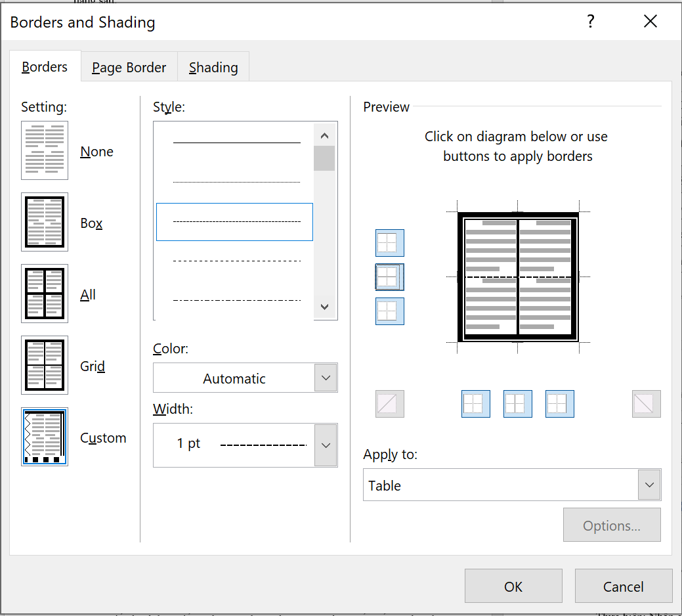Switch to the Page Border tab
Viewport: 682px width, 616px height.
click(x=129, y=68)
